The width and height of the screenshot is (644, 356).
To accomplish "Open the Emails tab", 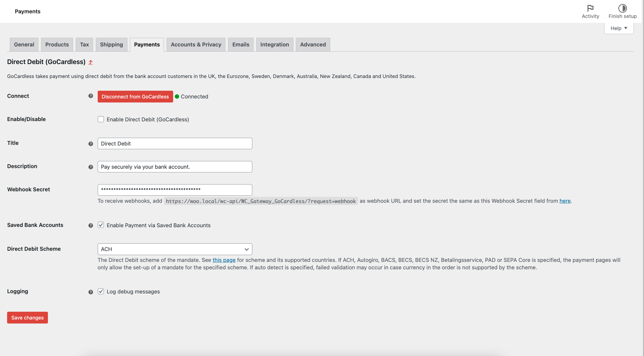I will coord(241,45).
